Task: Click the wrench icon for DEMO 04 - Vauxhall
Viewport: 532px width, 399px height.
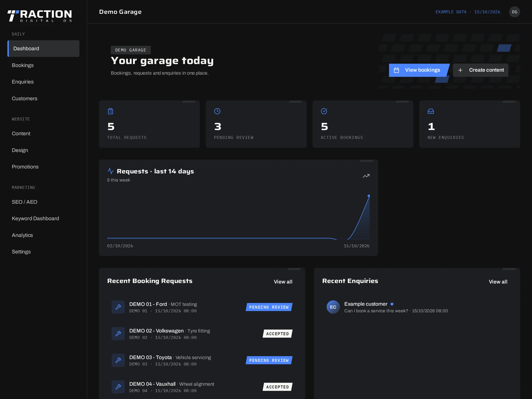Action: [118, 387]
